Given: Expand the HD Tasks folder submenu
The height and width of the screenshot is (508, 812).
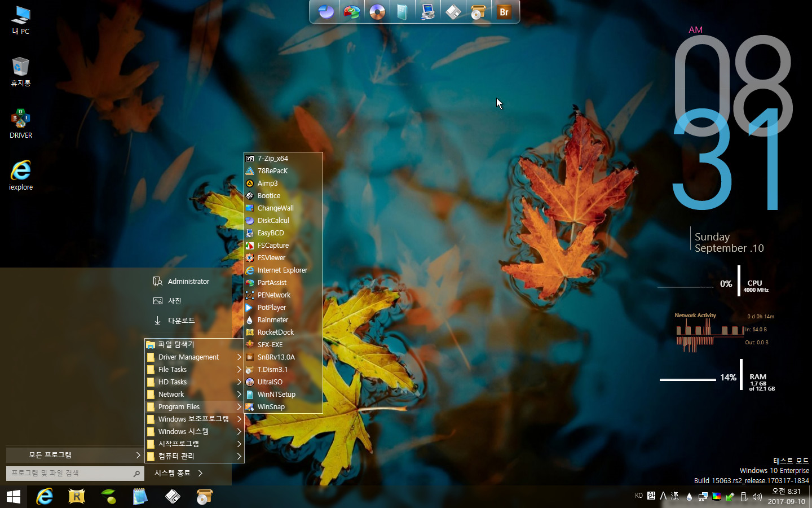Looking at the screenshot, I should [195, 382].
